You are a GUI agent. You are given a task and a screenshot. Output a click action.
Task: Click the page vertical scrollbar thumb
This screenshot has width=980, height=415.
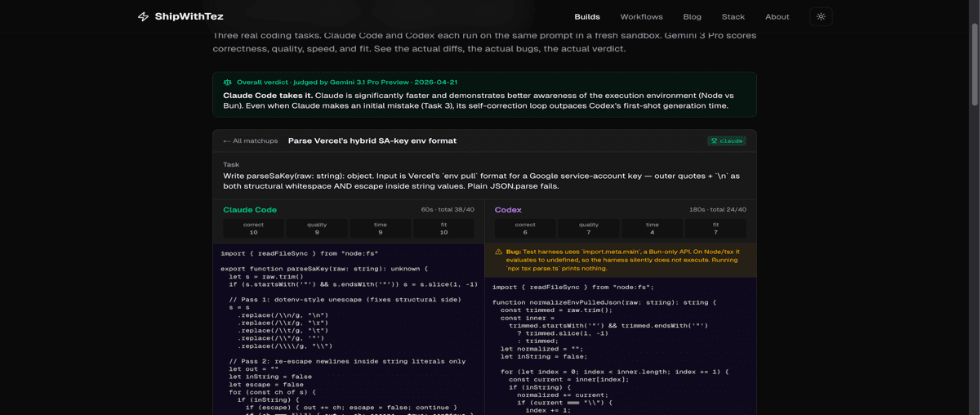(973, 65)
